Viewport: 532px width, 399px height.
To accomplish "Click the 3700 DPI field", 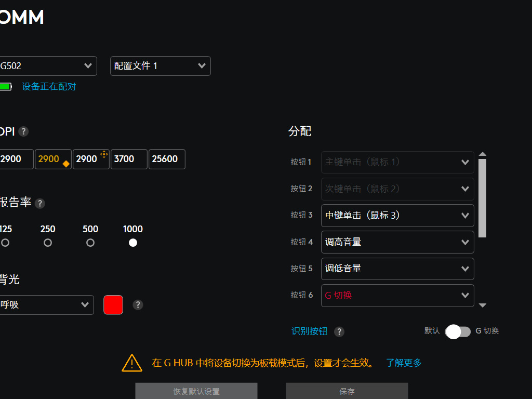I will (x=129, y=159).
